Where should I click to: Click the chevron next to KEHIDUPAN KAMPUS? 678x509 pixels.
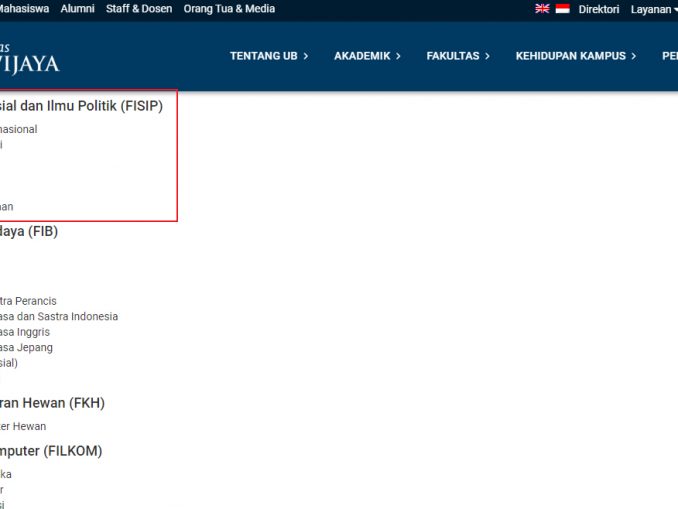[x=633, y=56]
